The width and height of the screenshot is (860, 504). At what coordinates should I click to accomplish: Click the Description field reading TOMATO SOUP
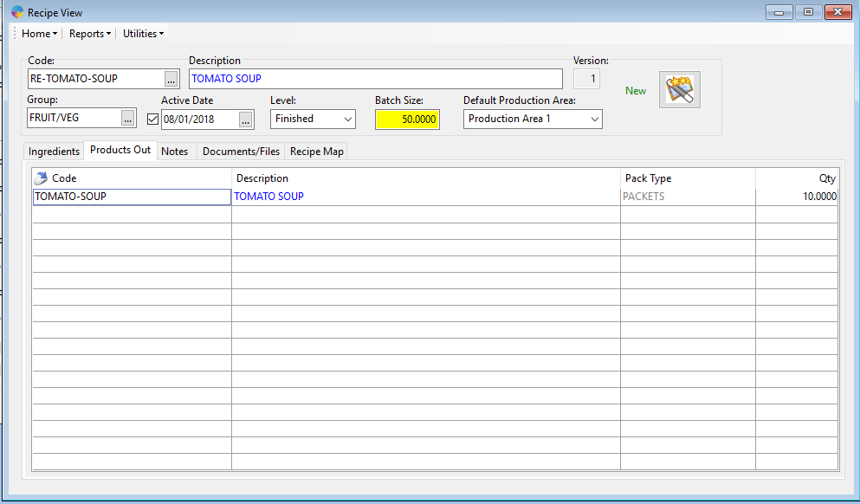pos(376,79)
